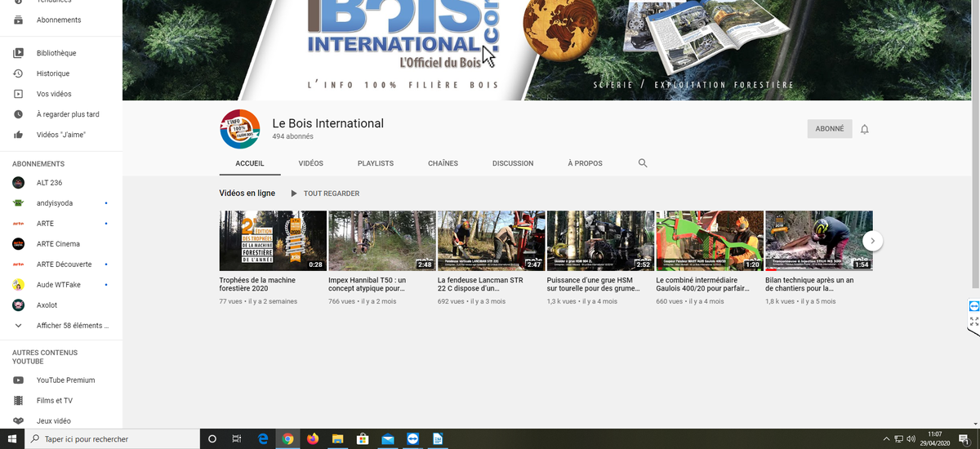The width and height of the screenshot is (980, 449).
Task: Click the channel search magnifier icon
Action: (643, 163)
